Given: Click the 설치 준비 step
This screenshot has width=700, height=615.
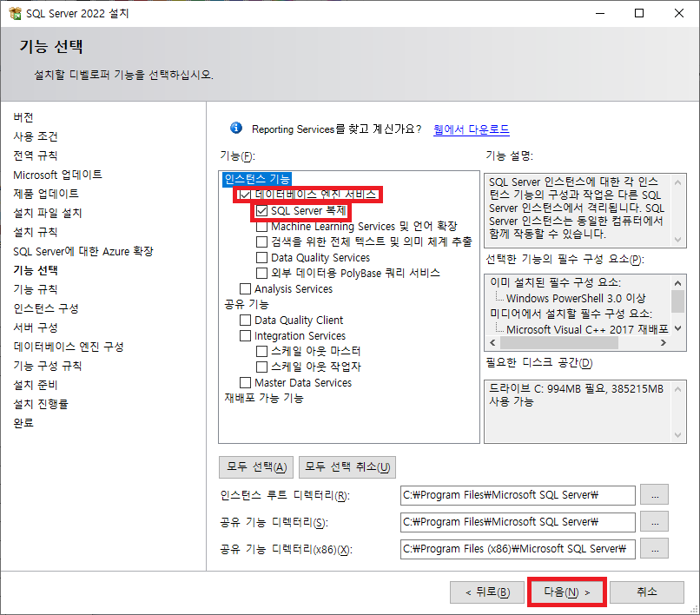Looking at the screenshot, I should pyautogui.click(x=36, y=385).
